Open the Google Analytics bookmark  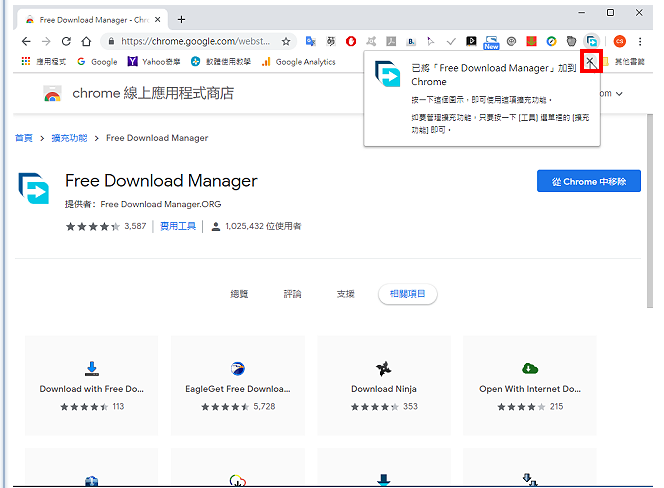pyautogui.click(x=299, y=62)
